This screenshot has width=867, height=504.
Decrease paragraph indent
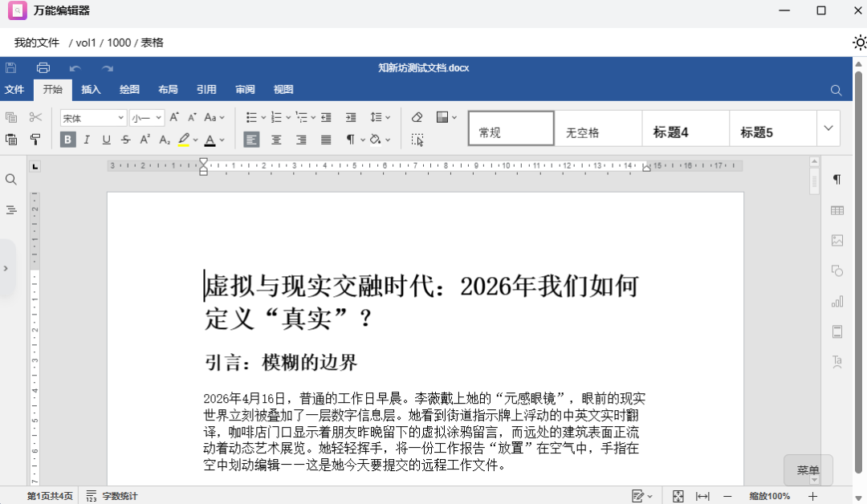[326, 117]
